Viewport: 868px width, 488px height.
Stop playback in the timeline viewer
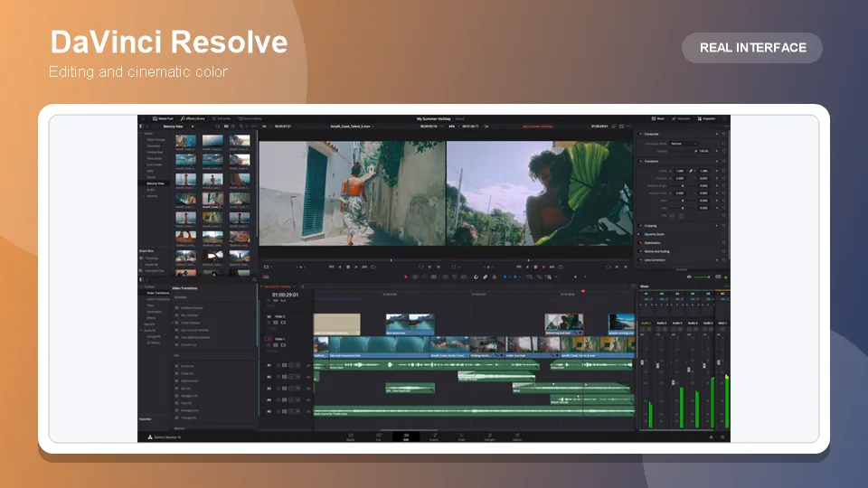535,267
